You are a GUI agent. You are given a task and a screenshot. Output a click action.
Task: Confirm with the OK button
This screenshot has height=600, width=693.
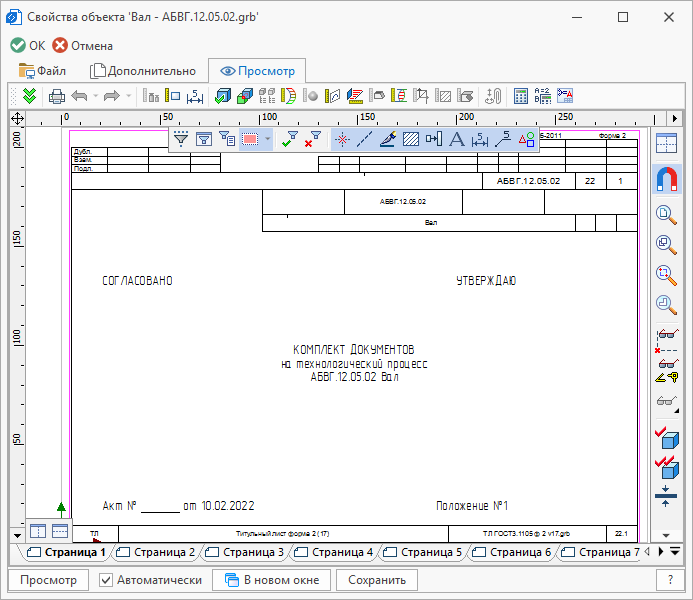tap(27, 46)
